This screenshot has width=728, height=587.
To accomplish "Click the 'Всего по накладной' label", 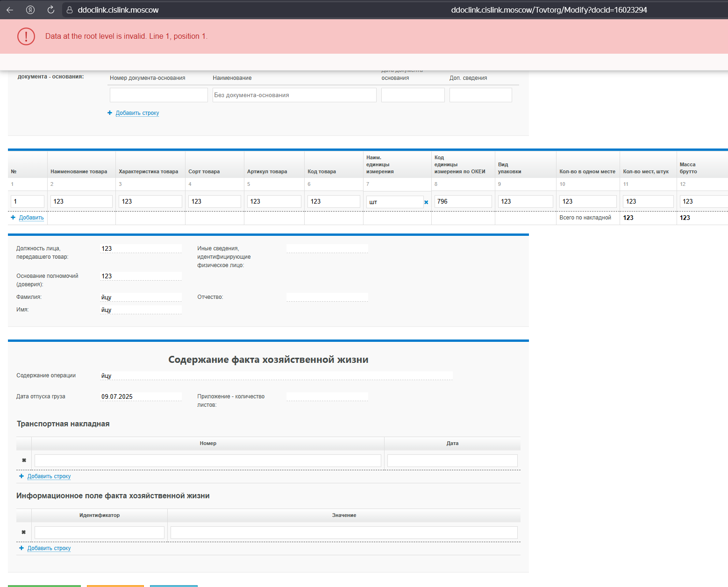I will 585,218.
